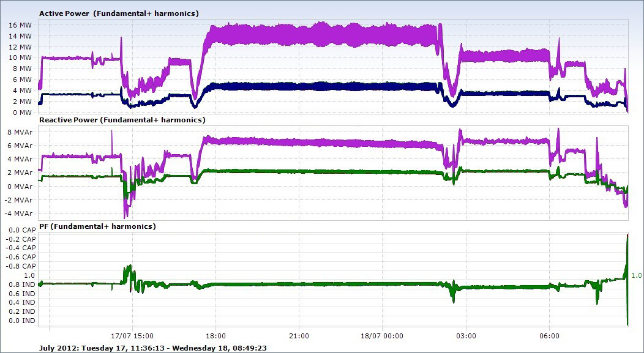Click the 0.4 IND axis label
The width and height of the screenshot is (644, 353).
pyautogui.click(x=23, y=302)
